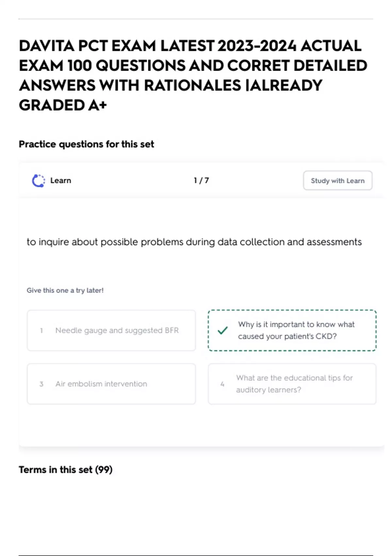
Task: Click the Learn mode circular icon
Action: click(x=39, y=181)
